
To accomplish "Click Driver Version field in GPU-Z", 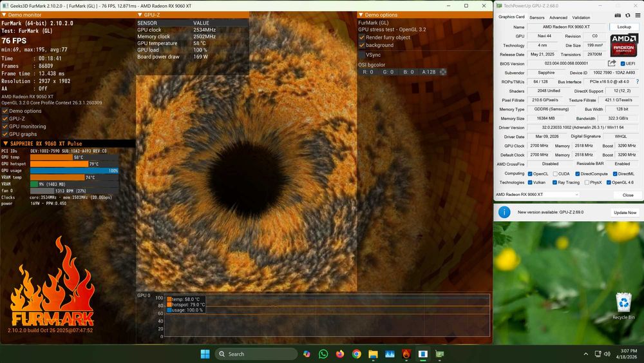I will 583,128.
